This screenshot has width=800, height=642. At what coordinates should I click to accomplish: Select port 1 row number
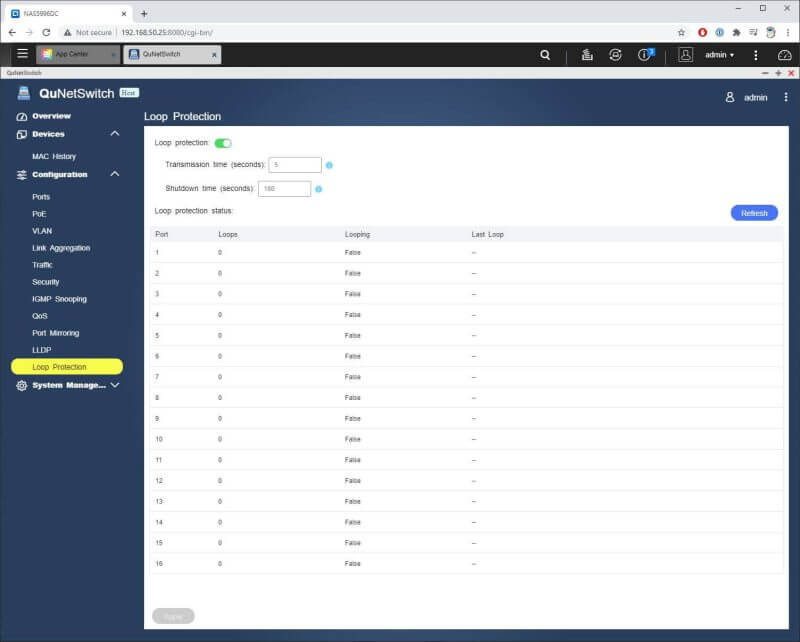157,253
